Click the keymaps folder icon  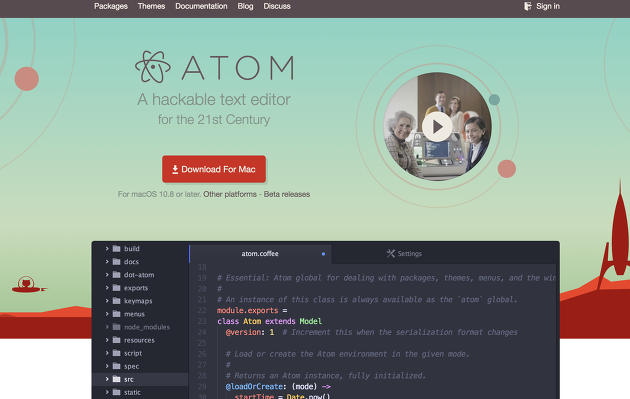tap(117, 301)
